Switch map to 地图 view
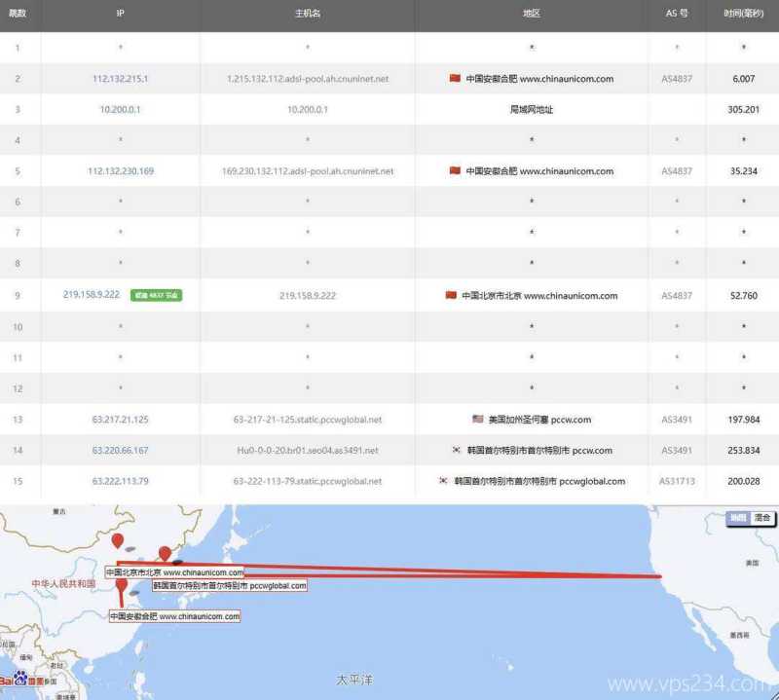 coord(739,518)
